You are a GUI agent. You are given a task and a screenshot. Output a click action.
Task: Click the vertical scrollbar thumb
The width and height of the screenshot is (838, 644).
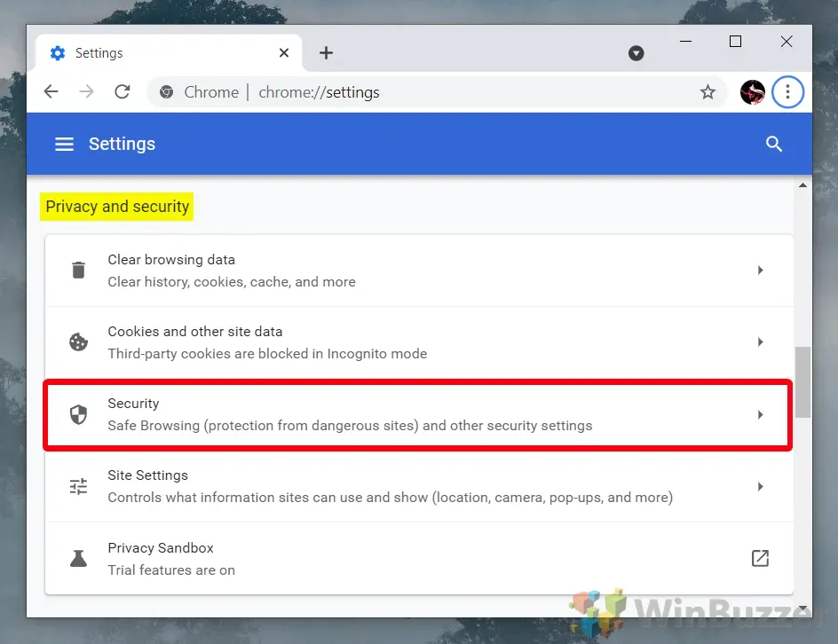pyautogui.click(x=802, y=382)
